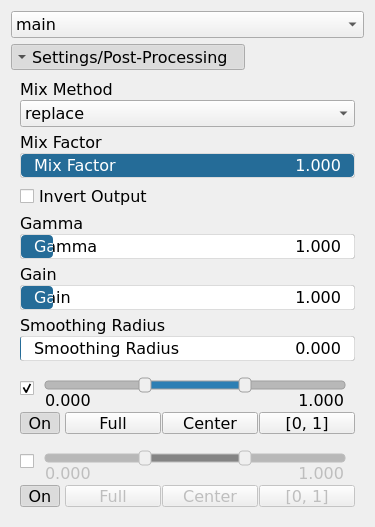Click the first Center button
This screenshot has width=375, height=527.
[x=210, y=423]
